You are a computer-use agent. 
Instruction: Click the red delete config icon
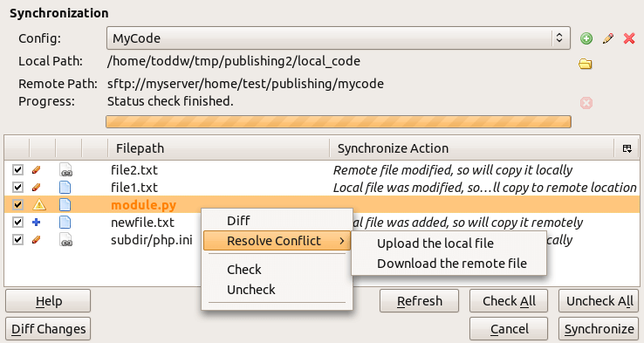(x=629, y=38)
